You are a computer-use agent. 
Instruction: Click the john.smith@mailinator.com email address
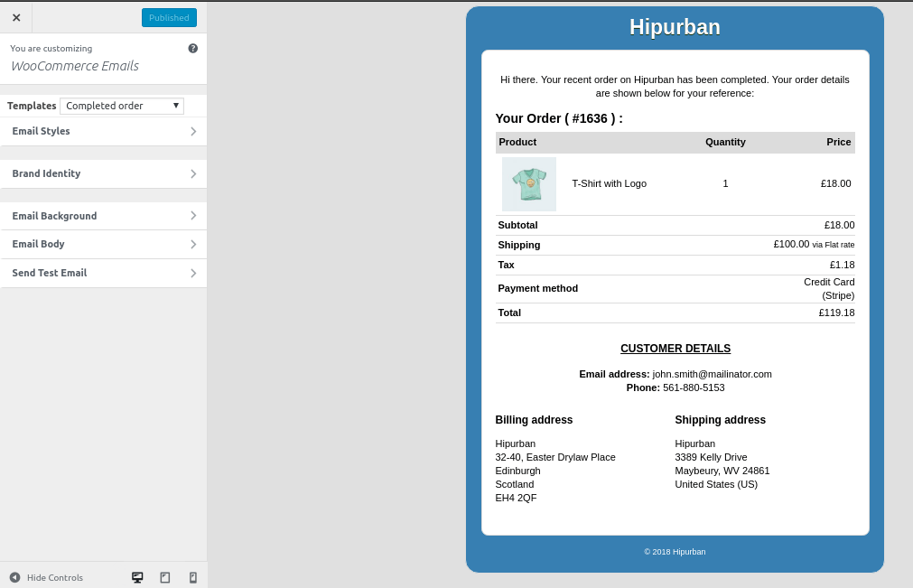(x=713, y=374)
